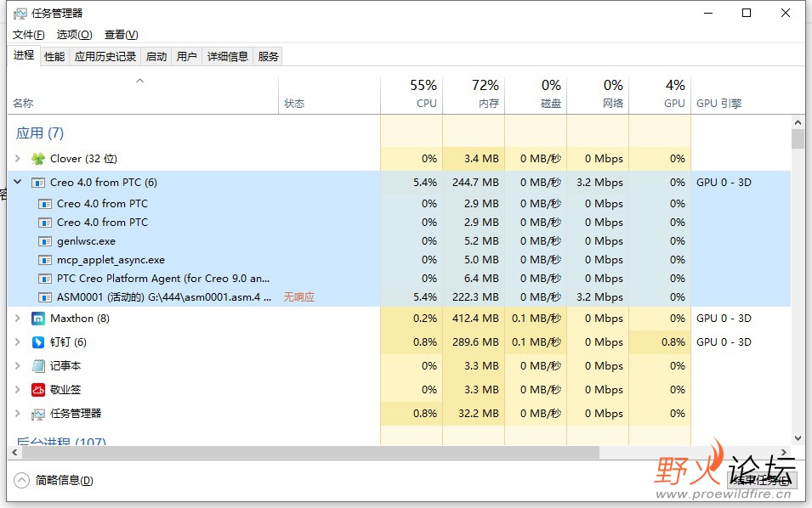812x508 pixels.
Task: Click the 任务管理器 row icon in list
Action: click(38, 414)
